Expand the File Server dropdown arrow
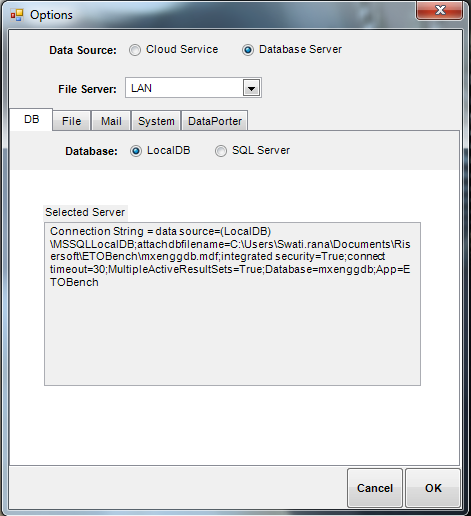This screenshot has height=516, width=471. [x=251, y=88]
